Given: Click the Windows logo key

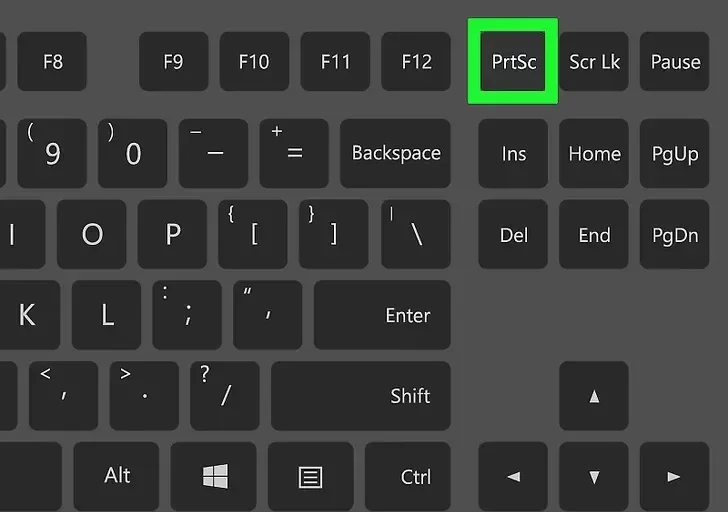Looking at the screenshot, I should [x=214, y=476].
